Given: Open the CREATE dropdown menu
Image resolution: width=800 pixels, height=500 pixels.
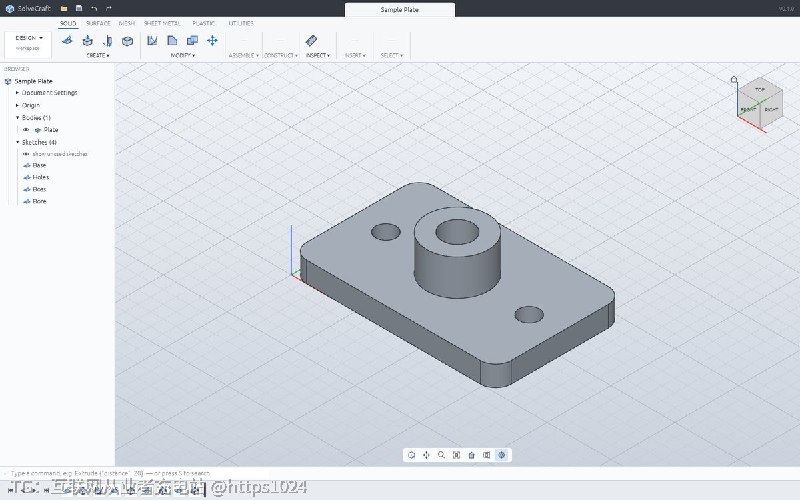Looking at the screenshot, I should pyautogui.click(x=98, y=55).
